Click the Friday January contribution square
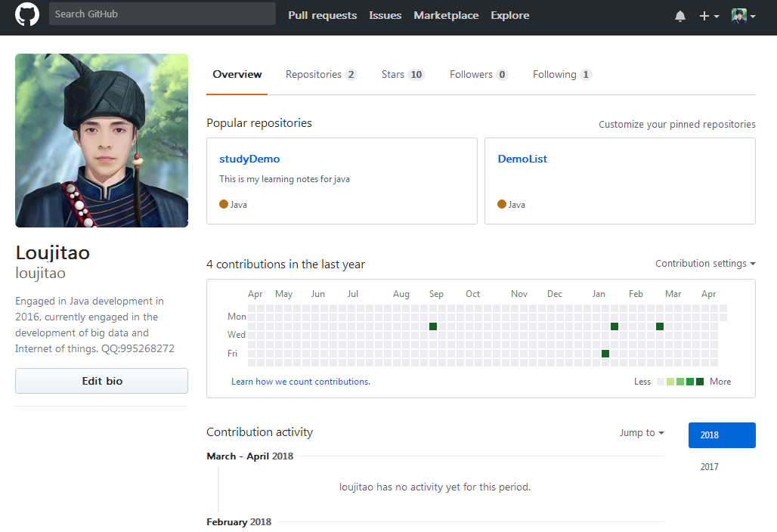The height and width of the screenshot is (532, 777). [x=605, y=354]
